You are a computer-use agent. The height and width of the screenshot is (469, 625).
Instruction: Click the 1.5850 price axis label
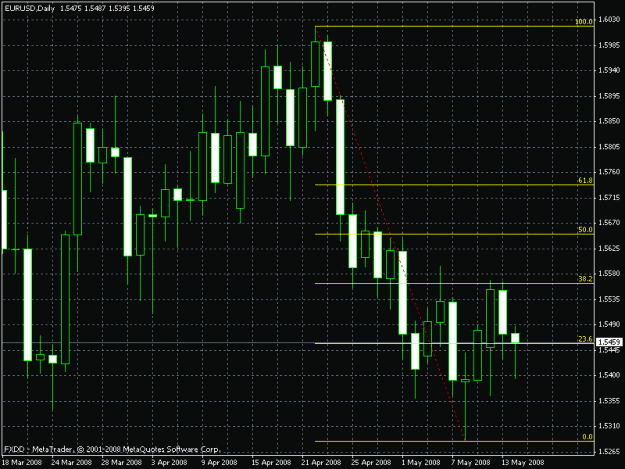click(x=609, y=121)
